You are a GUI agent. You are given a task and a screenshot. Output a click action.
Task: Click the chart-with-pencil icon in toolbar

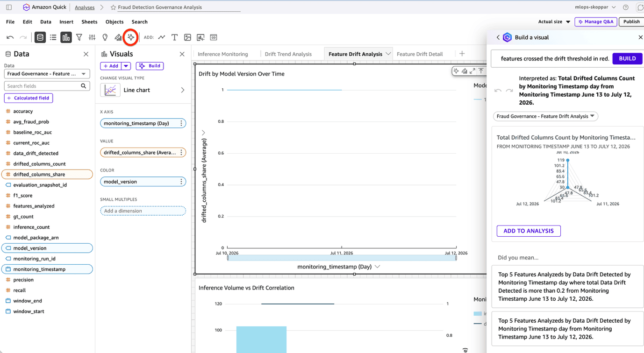pyautogui.click(x=118, y=37)
